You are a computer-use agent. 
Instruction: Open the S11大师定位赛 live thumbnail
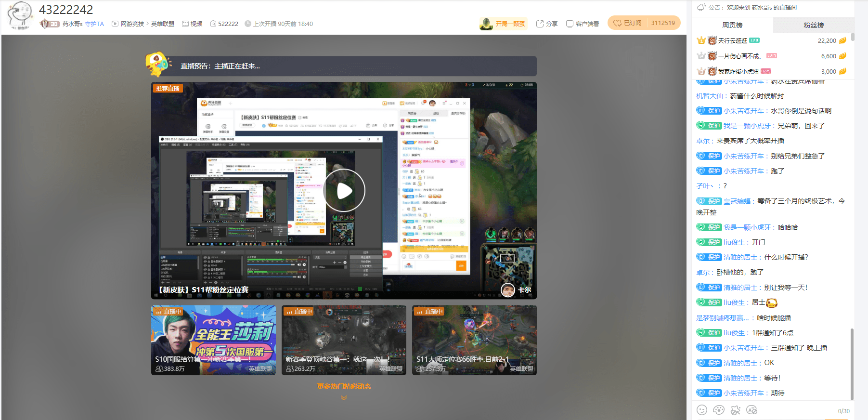point(474,340)
